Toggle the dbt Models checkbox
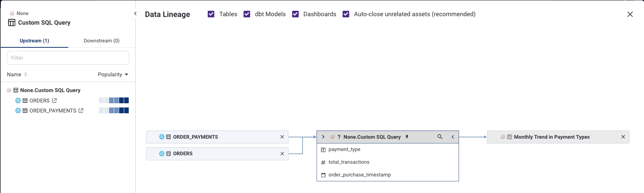The height and width of the screenshot is (193, 644). [247, 14]
